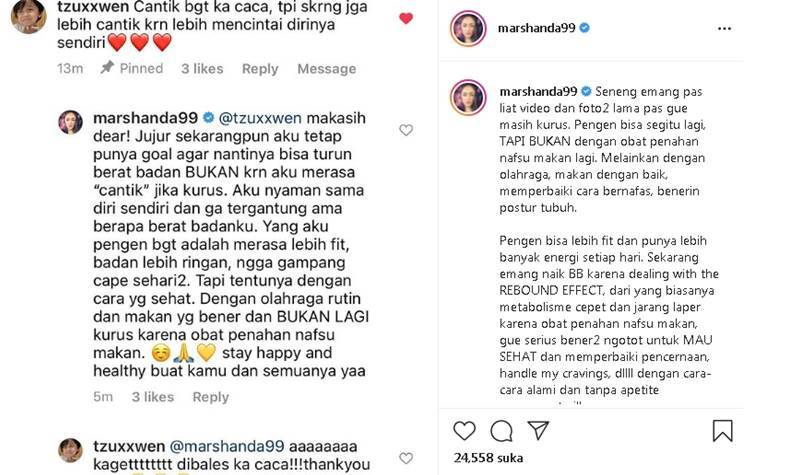Open the comment bubble icon under the post
The image size is (800, 475).
click(501, 431)
